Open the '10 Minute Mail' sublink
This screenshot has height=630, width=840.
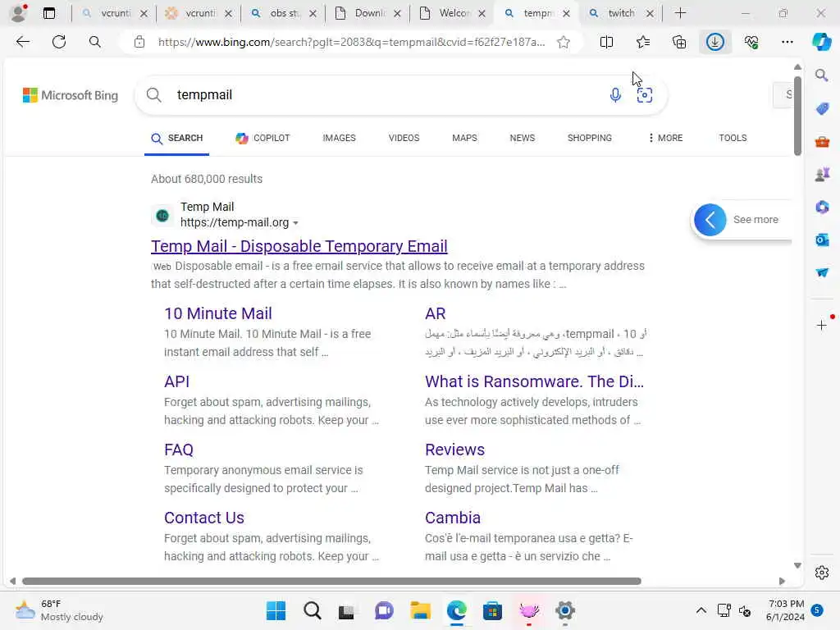click(x=218, y=313)
